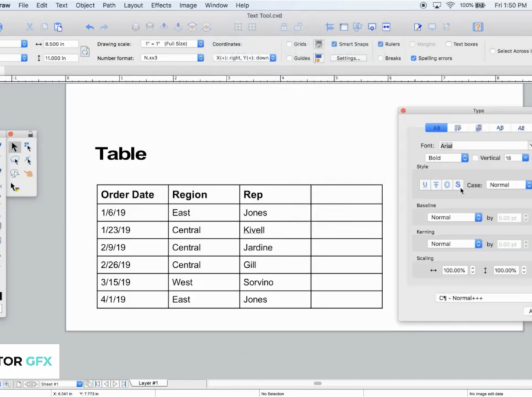
Task: Select the Lasso selection tool
Action: click(14, 160)
